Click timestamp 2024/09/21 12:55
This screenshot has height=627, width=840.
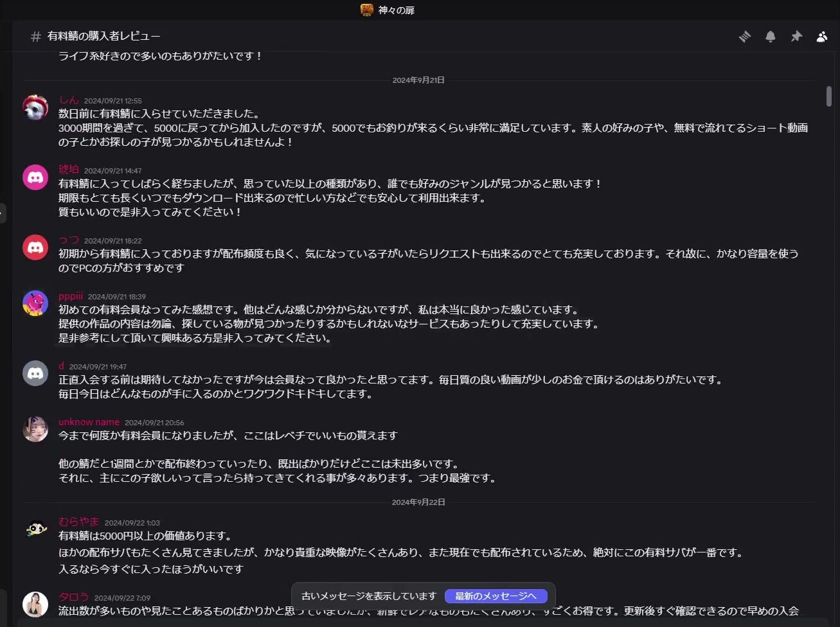[113, 101]
